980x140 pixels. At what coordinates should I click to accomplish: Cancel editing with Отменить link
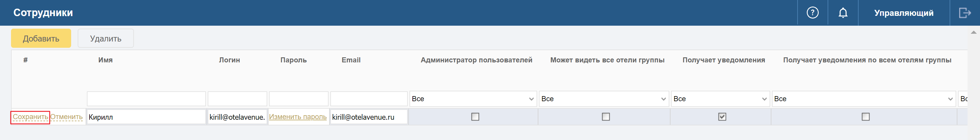point(66,117)
